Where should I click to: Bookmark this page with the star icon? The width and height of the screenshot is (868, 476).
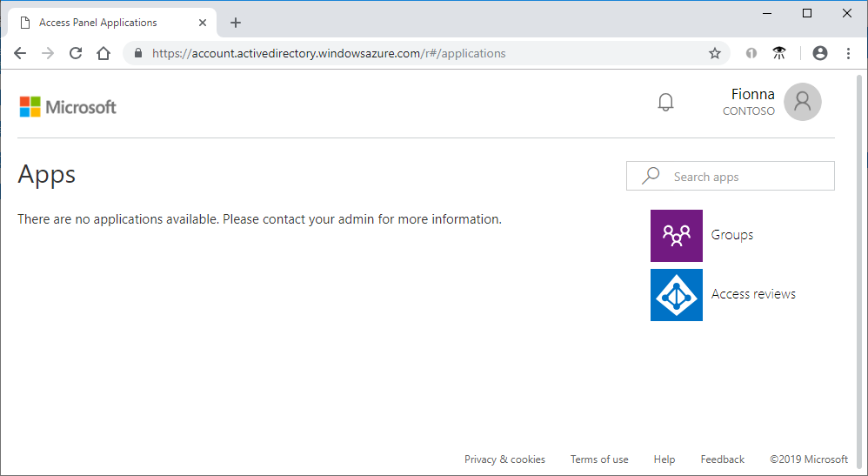pyautogui.click(x=715, y=53)
